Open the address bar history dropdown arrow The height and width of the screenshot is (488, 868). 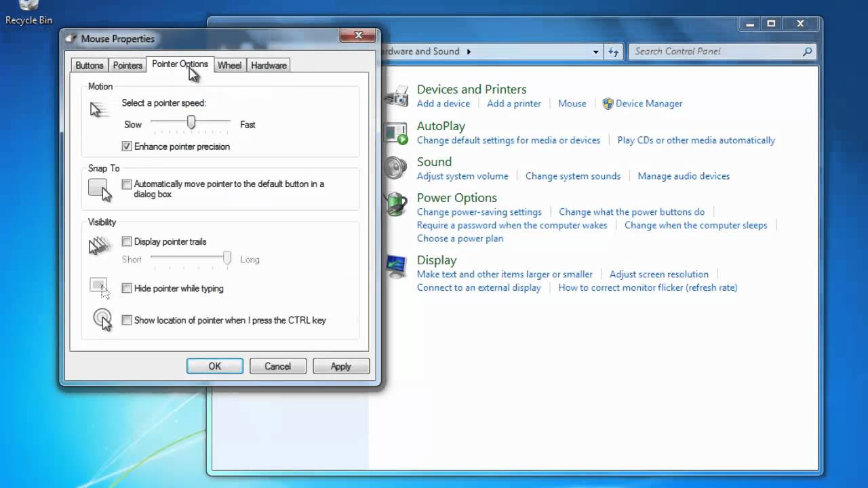[596, 52]
